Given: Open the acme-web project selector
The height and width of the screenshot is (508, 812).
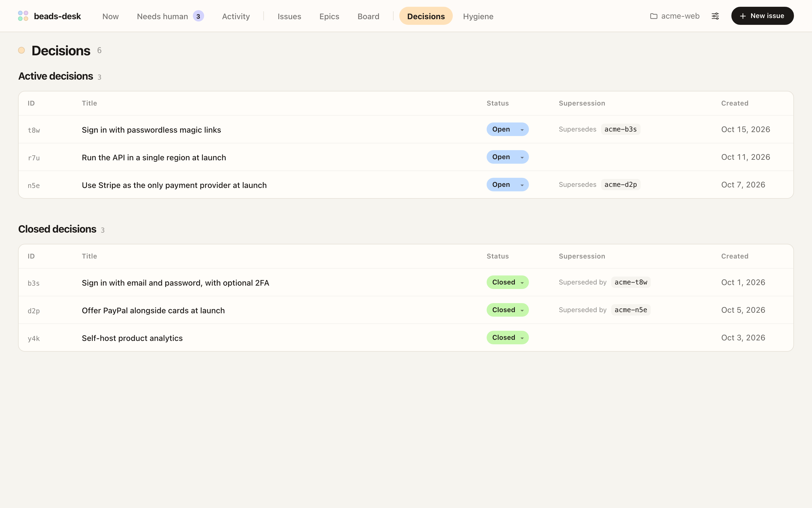Looking at the screenshot, I should 675,16.
